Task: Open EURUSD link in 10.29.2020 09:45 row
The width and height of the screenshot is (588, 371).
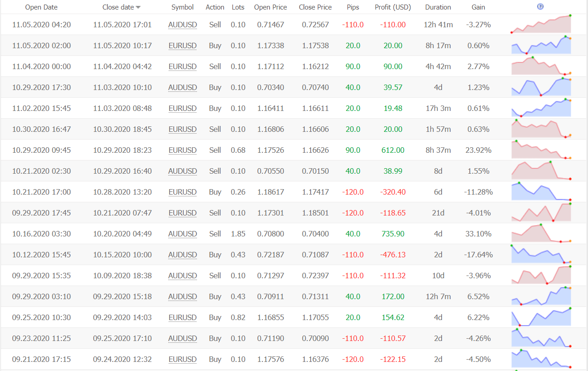Action: click(x=182, y=150)
